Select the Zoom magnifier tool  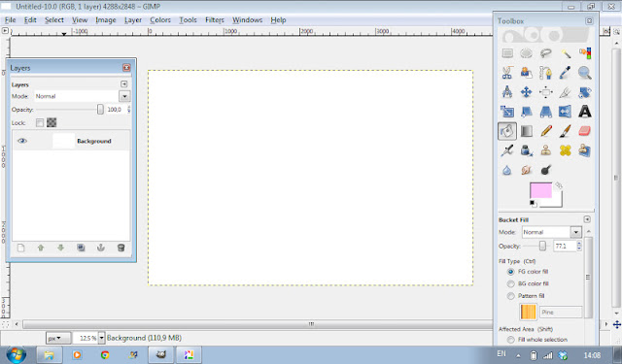click(585, 73)
